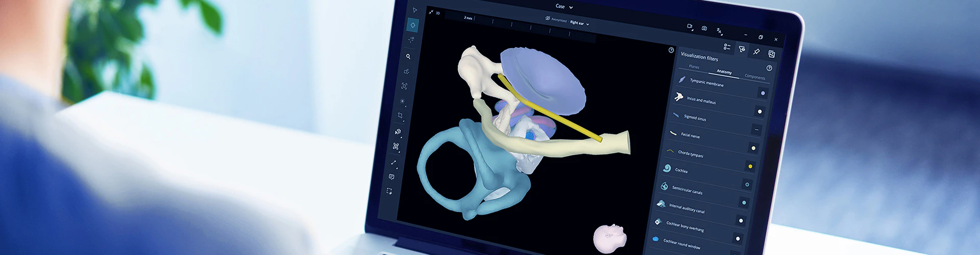Open the list view panel icon
The height and width of the screenshot is (255, 980).
click(x=727, y=47)
